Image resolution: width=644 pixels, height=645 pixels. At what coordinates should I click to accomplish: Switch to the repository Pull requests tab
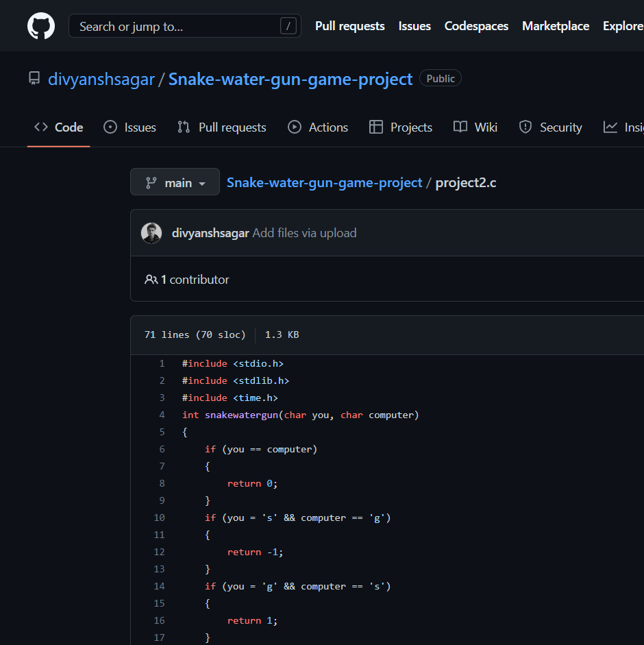(x=222, y=127)
